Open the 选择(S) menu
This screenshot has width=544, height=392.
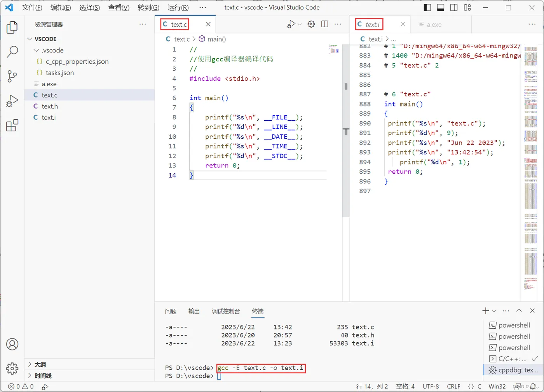pos(89,7)
